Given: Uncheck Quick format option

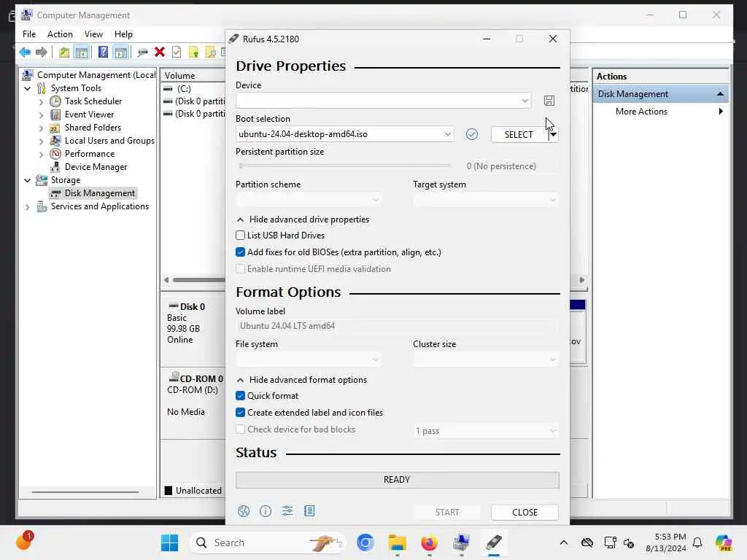Looking at the screenshot, I should (x=241, y=396).
